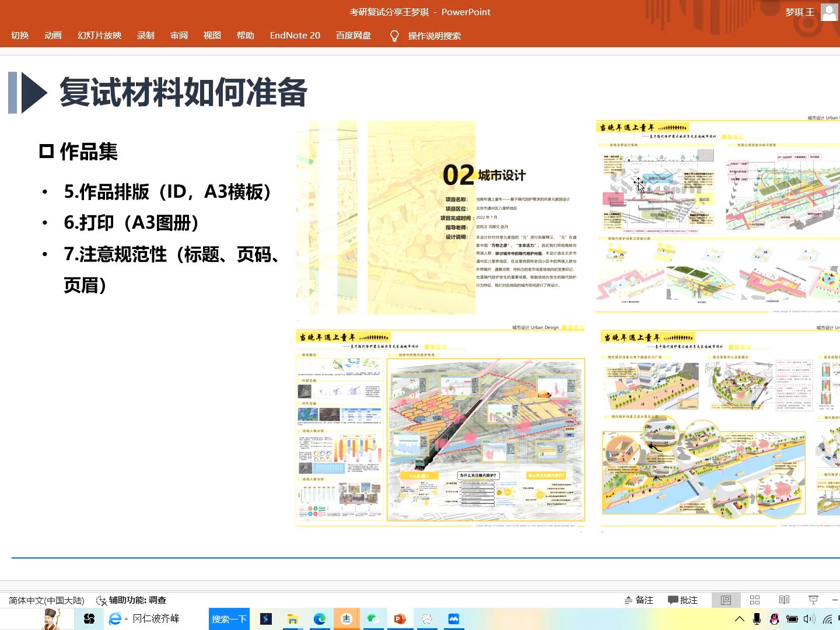Select the top-right portfolio board image

pyautogui.click(x=718, y=215)
